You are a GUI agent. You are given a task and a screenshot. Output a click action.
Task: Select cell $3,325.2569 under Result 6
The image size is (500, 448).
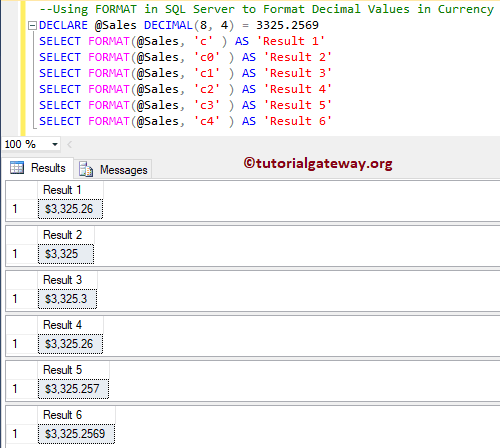tap(76, 434)
